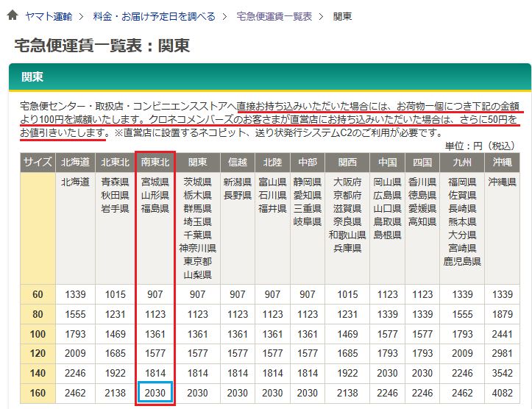Click the 北東北 column header
The width and height of the screenshot is (532, 409).
pos(116,162)
